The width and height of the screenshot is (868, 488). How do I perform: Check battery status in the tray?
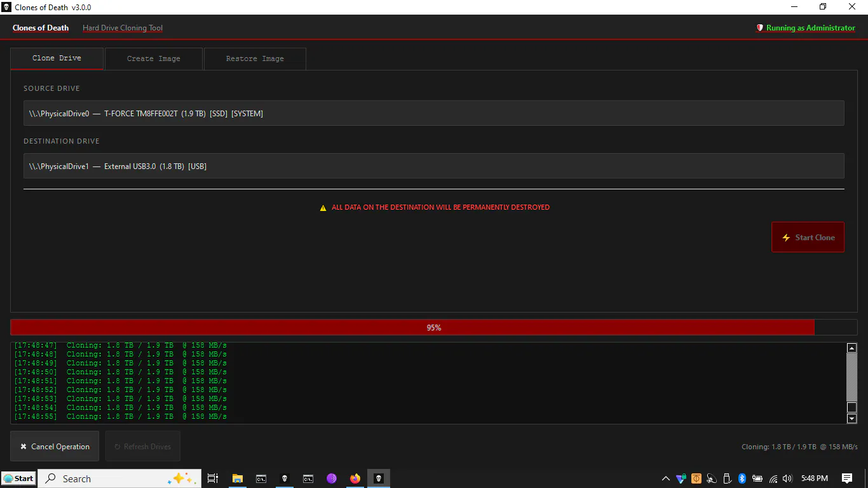757,478
